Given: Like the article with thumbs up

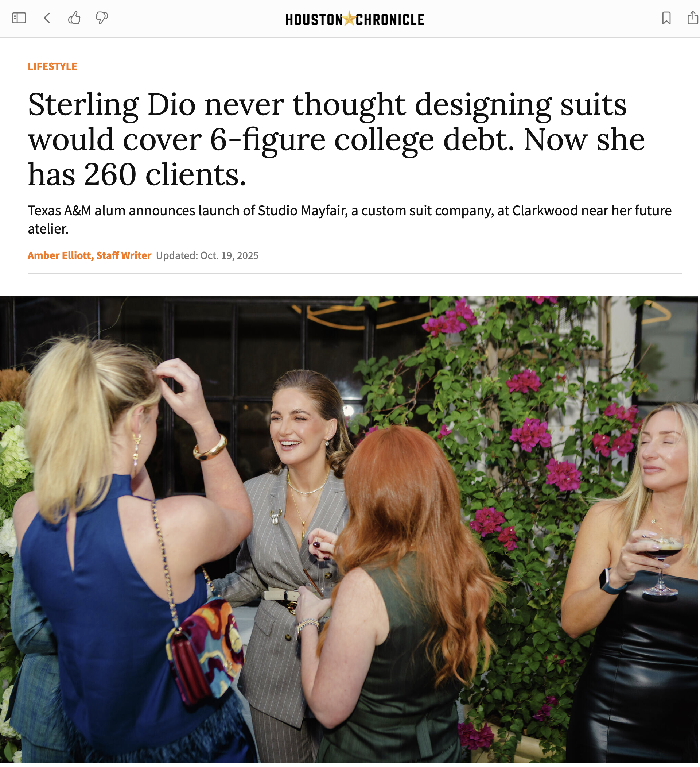Looking at the screenshot, I should click(74, 18).
